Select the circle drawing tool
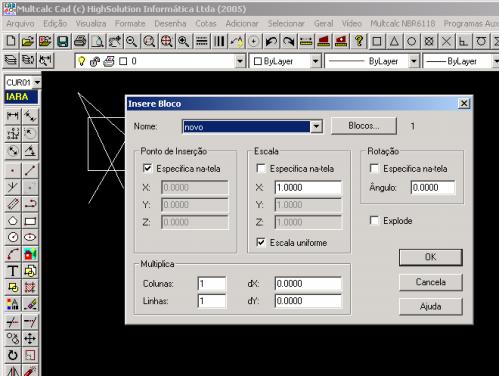The height and width of the screenshot is (376, 499). pyautogui.click(x=13, y=237)
